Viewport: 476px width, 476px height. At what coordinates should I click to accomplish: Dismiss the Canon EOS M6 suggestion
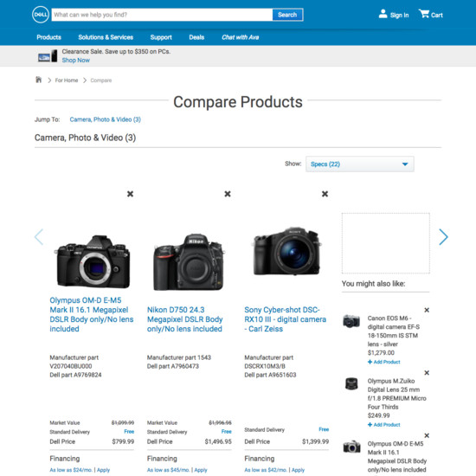427,310
